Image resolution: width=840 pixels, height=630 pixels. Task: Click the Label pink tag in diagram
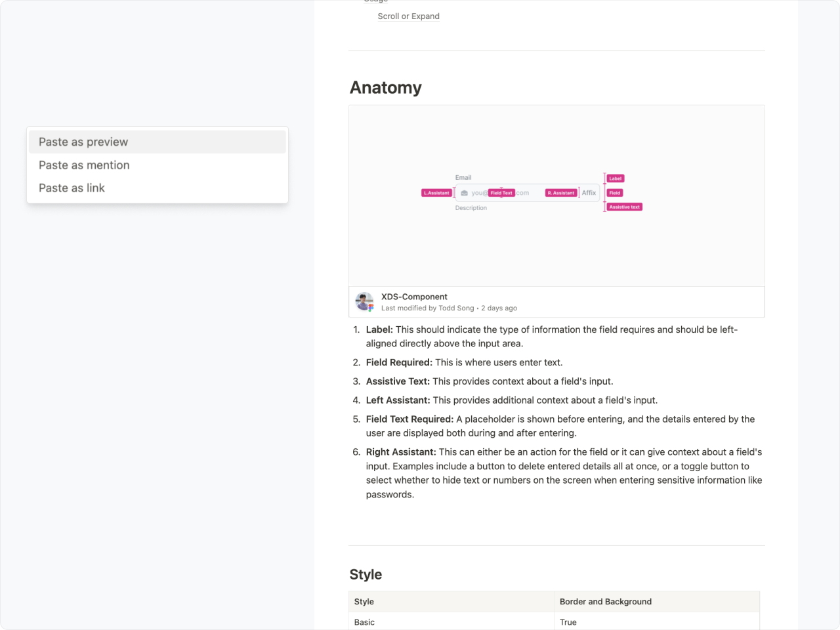(615, 178)
